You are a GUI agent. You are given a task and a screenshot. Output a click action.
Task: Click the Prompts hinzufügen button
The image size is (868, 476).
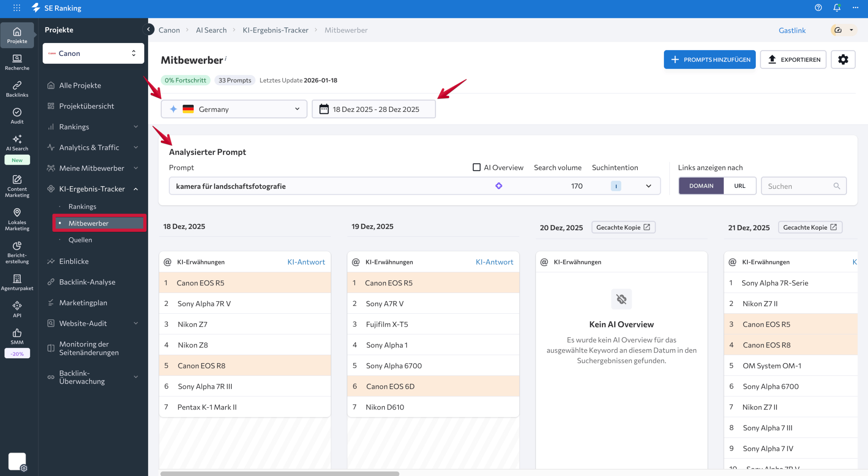(x=709, y=60)
